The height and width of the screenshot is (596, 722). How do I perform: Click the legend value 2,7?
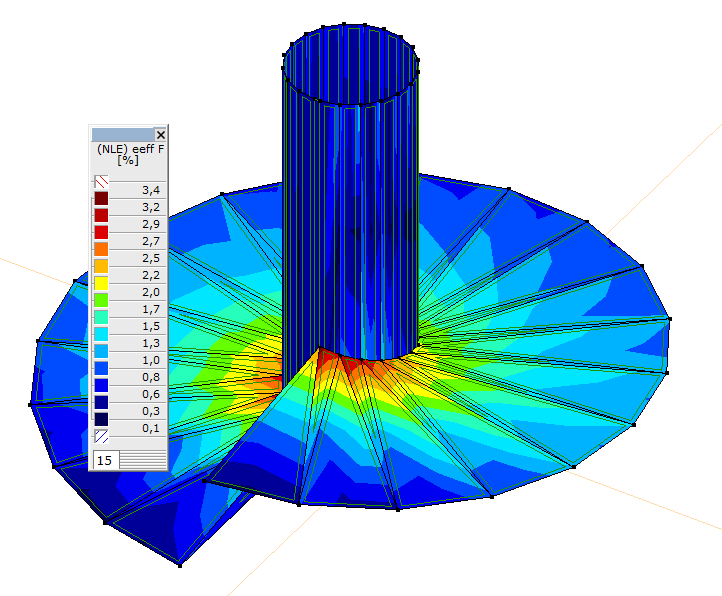coord(151,241)
